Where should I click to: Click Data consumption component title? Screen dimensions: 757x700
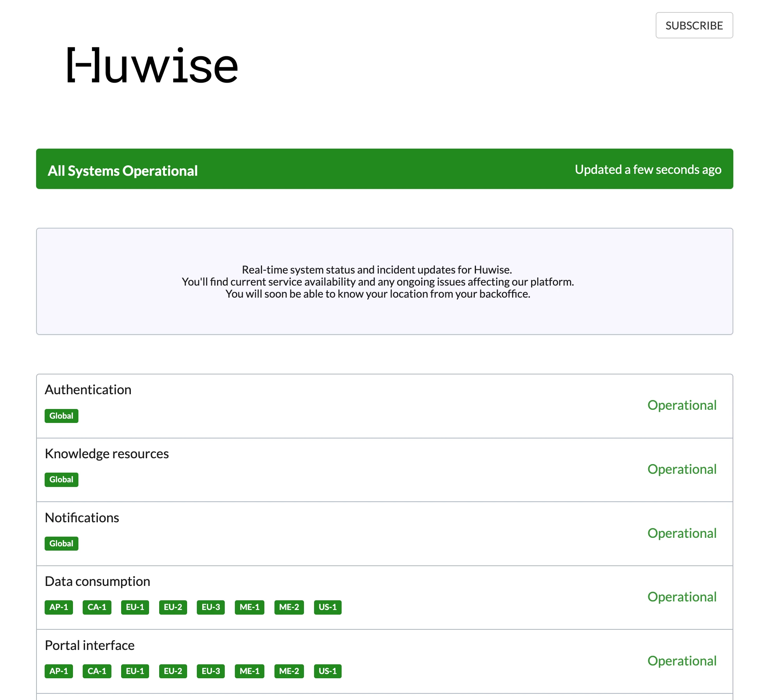coord(97,581)
